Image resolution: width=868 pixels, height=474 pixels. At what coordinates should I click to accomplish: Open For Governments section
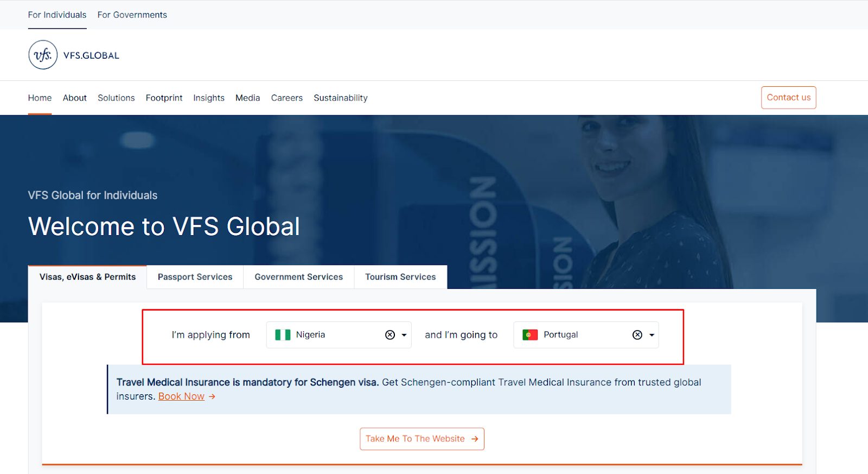(x=132, y=15)
